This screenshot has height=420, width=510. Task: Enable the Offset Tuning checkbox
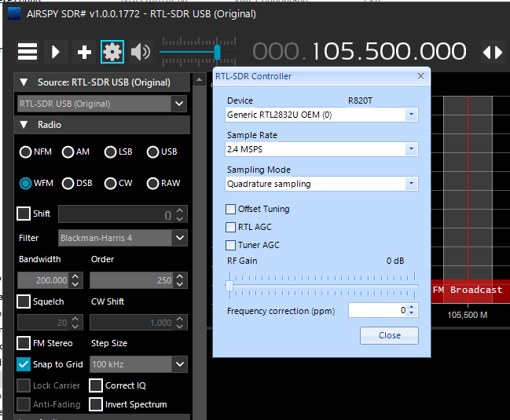(x=231, y=209)
